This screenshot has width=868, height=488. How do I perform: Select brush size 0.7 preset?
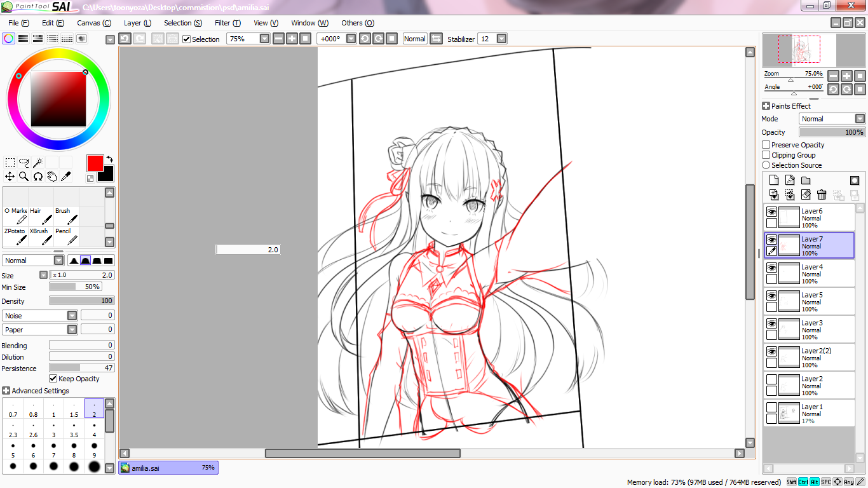point(13,409)
